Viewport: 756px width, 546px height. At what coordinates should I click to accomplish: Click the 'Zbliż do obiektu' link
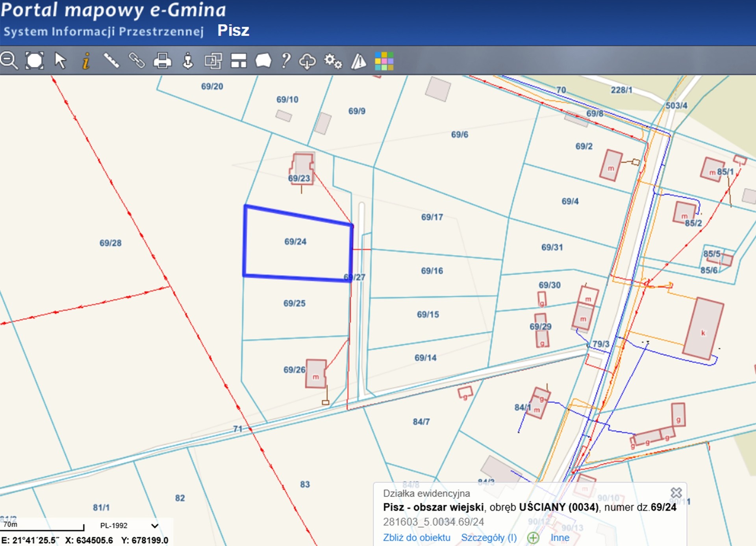point(417,537)
